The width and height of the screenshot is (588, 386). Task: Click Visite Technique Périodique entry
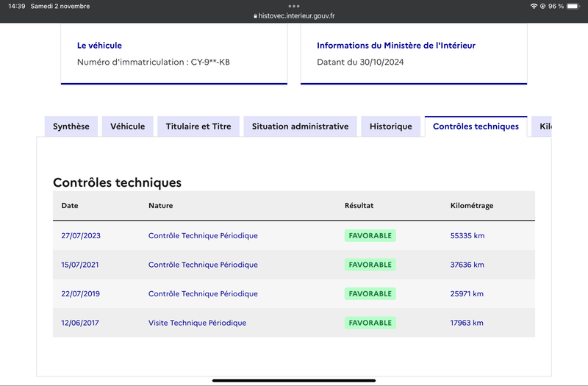tap(197, 323)
